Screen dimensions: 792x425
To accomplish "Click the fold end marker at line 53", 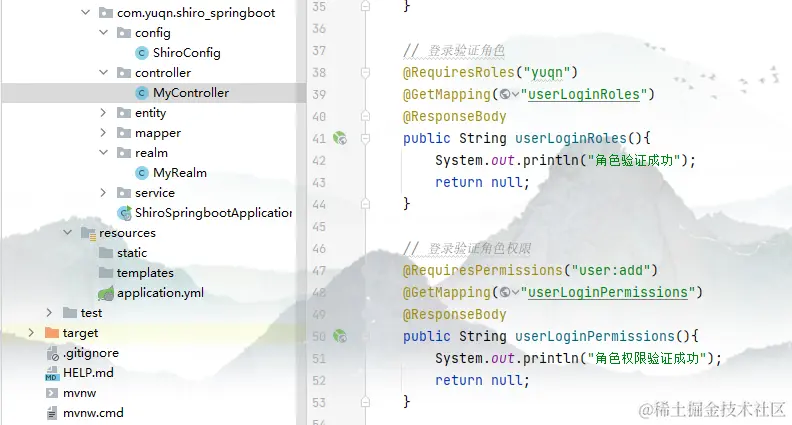I will click(365, 402).
